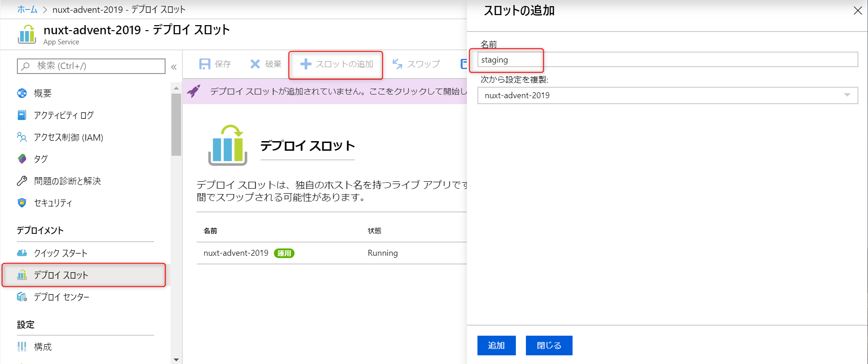Click the rocket icon in purple banner

tap(194, 91)
